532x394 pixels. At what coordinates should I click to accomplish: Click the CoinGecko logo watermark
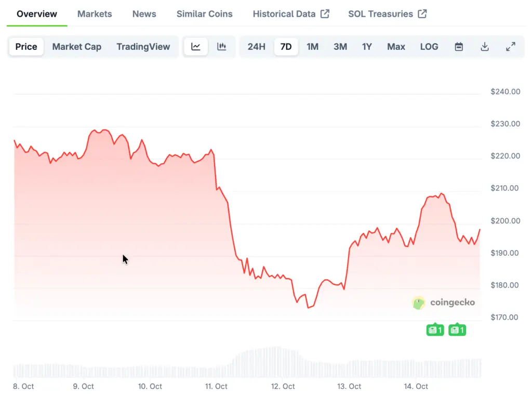[x=443, y=303]
